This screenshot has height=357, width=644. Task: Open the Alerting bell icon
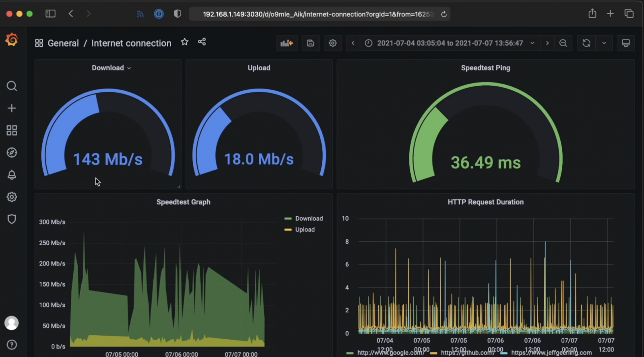click(12, 175)
